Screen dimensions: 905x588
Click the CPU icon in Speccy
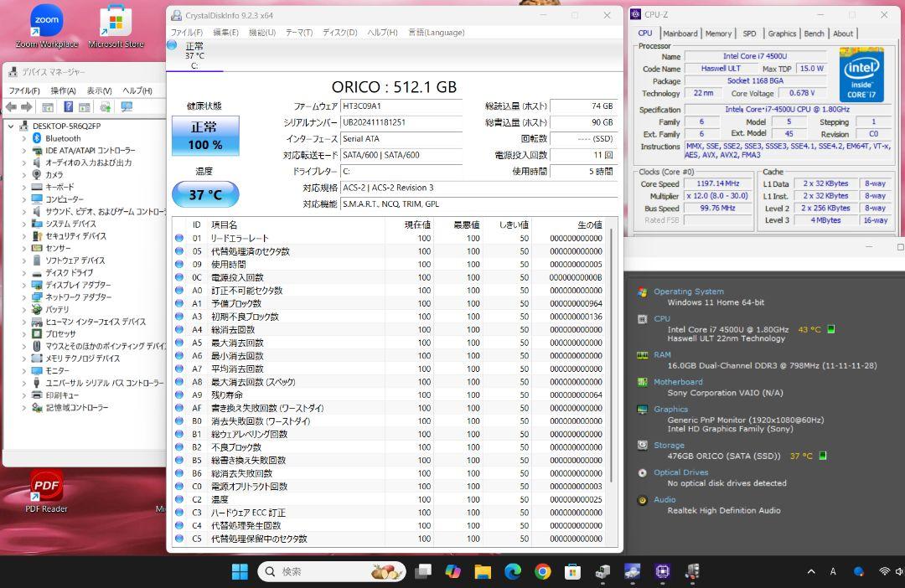[x=642, y=319]
